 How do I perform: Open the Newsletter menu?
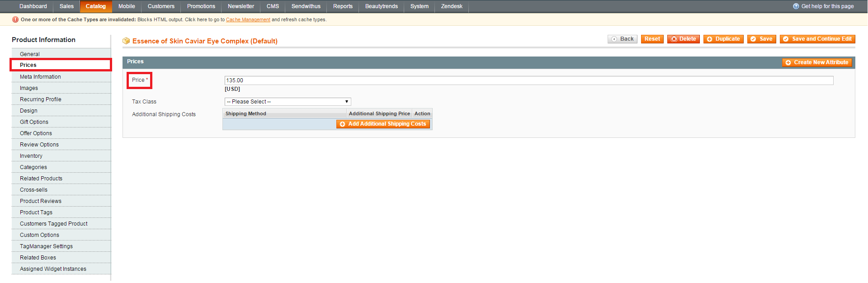(x=241, y=6)
